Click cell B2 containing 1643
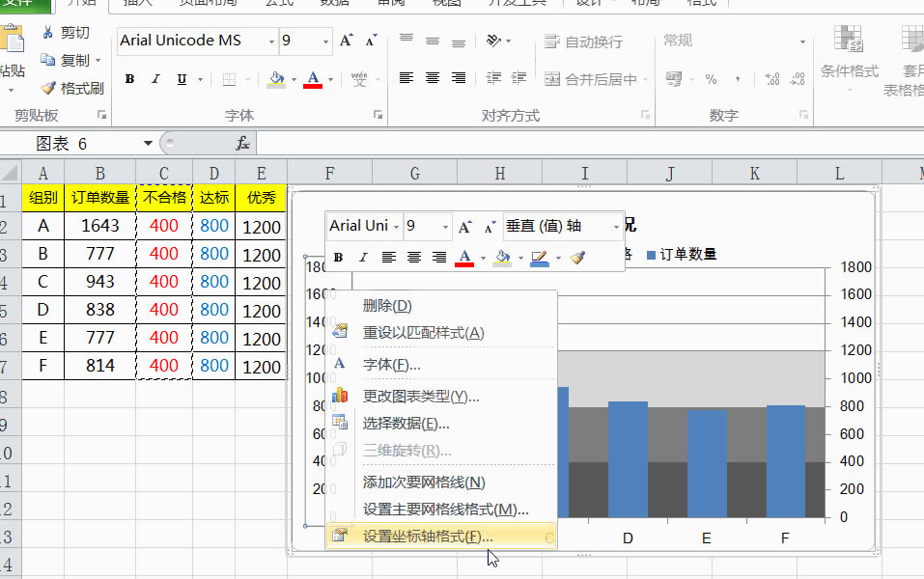 pyautogui.click(x=99, y=227)
